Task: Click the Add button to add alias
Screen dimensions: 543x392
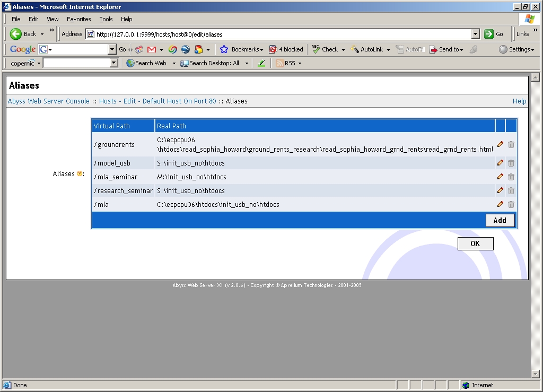Action: (500, 220)
